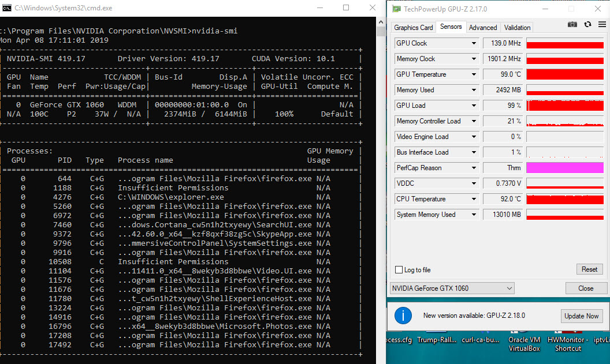This screenshot has height=364, width=610.
Task: Click 'GeForce GTX 1060' in nvidia-smi output
Action: (x=67, y=105)
